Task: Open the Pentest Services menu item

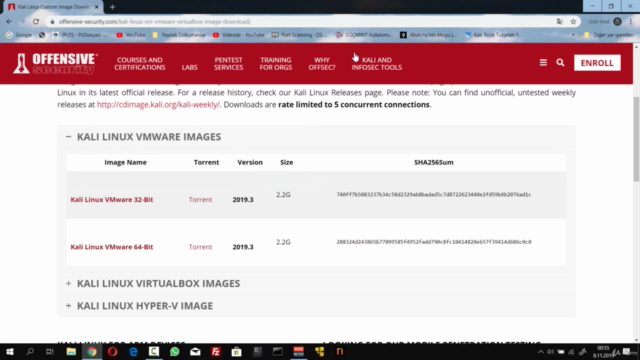Action: [x=229, y=64]
